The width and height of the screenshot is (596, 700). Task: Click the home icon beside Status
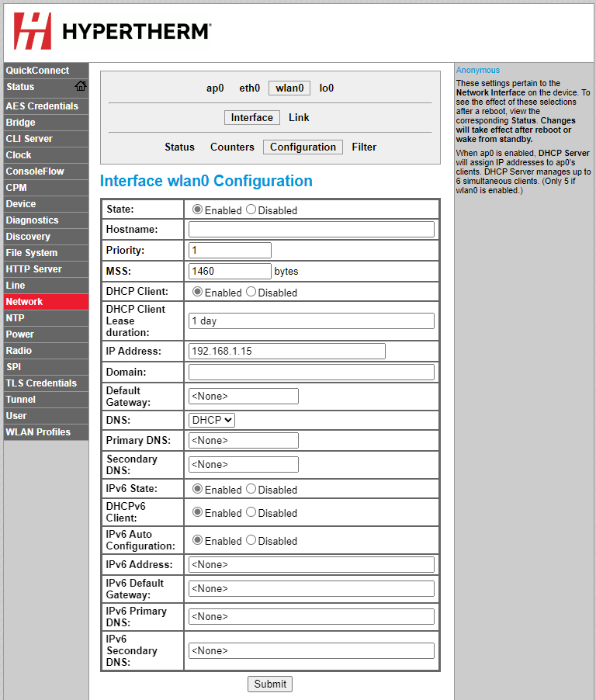(x=81, y=86)
